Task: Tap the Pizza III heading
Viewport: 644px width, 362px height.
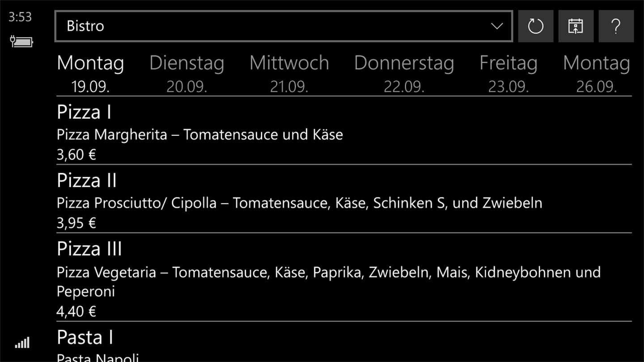Action: [x=89, y=249]
